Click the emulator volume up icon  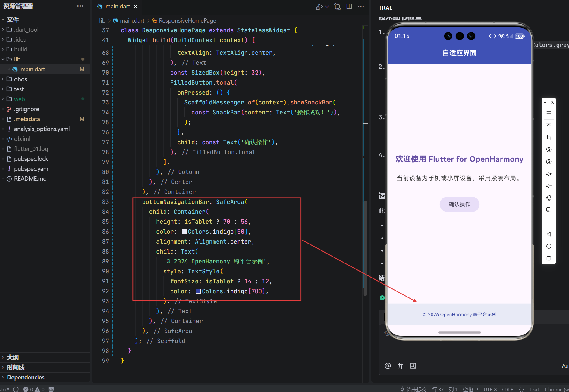(x=549, y=174)
